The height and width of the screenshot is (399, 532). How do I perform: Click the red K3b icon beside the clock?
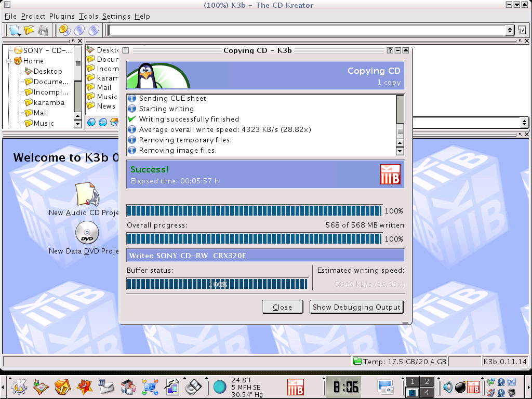(x=295, y=387)
